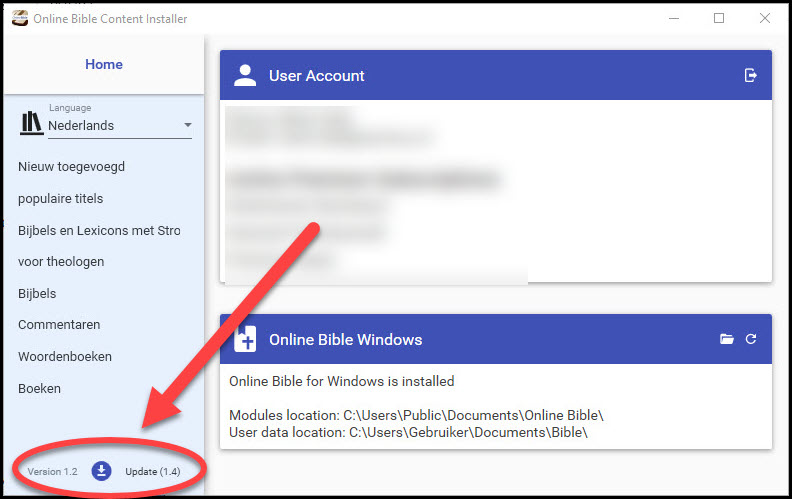Image resolution: width=792 pixels, height=499 pixels.
Task: Click the app icon in title bar
Action: tap(20, 18)
